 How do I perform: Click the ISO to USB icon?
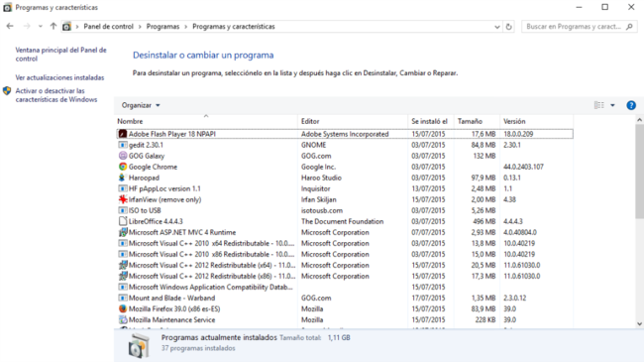(123, 210)
